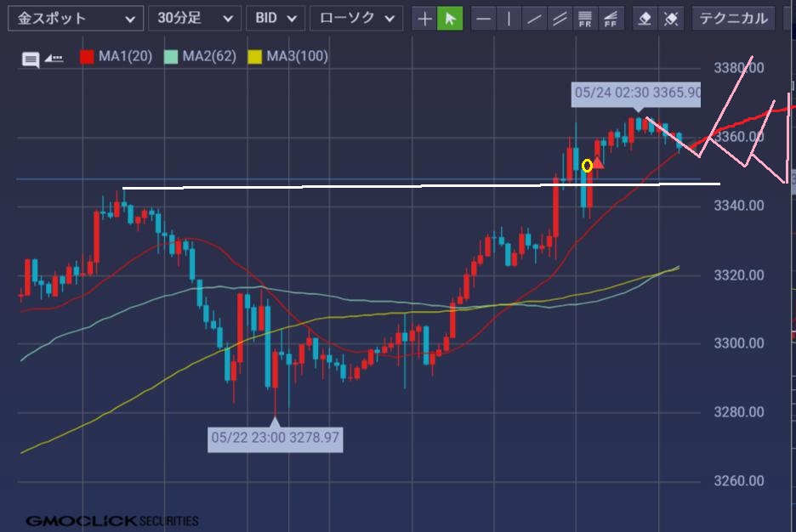
Task: Click the erase all drawings icon
Action: [671, 19]
